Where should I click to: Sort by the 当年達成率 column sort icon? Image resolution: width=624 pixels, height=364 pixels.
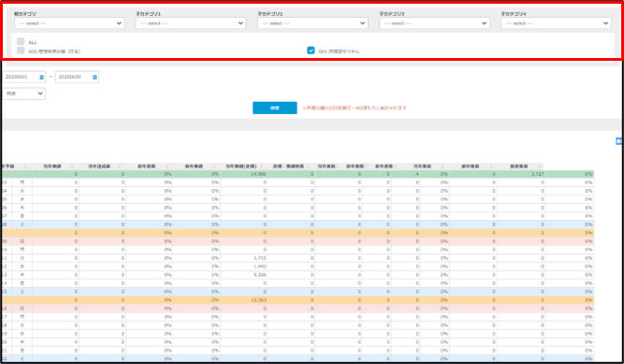click(121, 167)
